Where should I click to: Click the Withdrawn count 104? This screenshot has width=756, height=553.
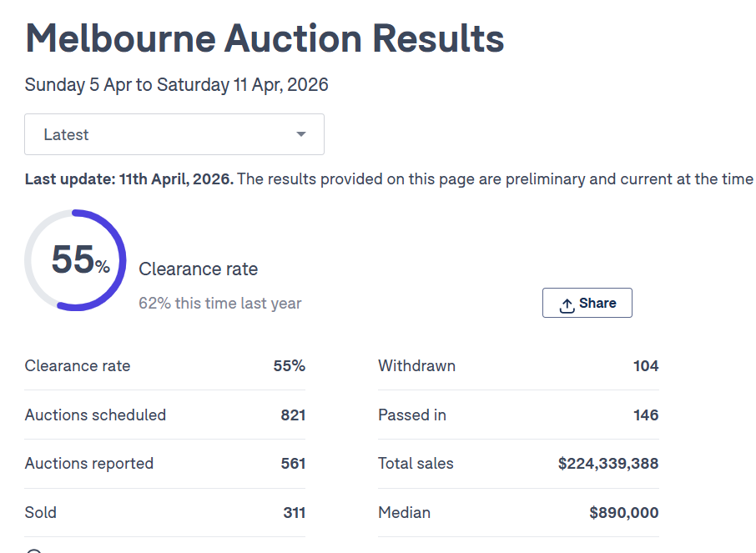pyautogui.click(x=646, y=365)
